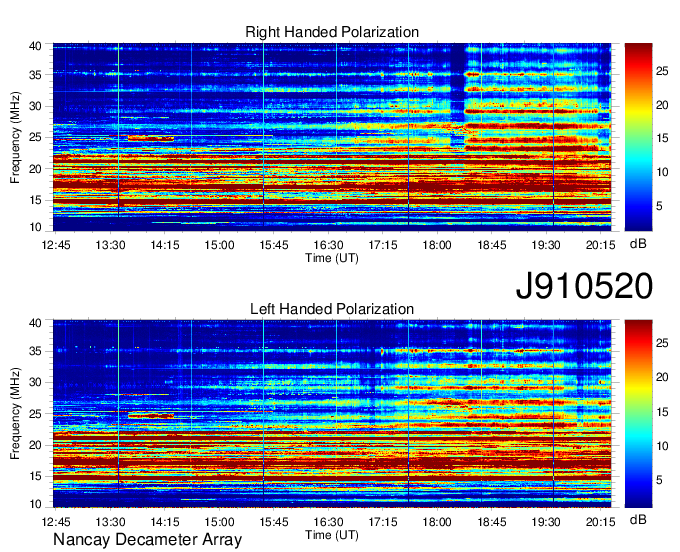
Task: Click 13:30 tick on Left Handed plot
Action: point(111,522)
